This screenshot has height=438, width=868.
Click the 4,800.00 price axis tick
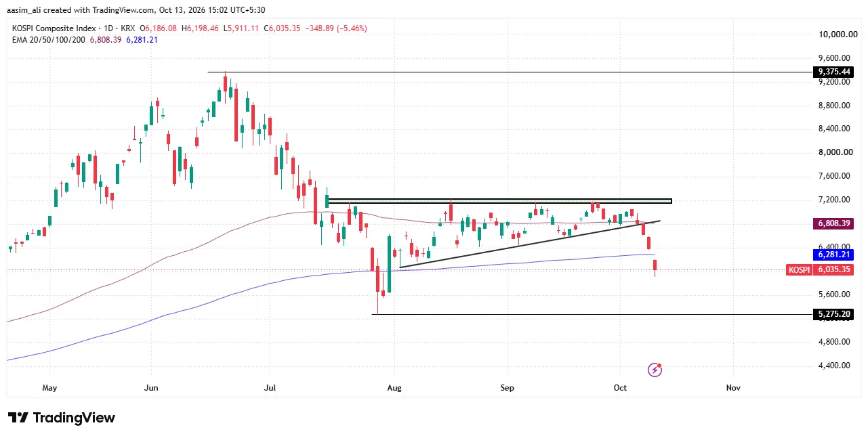pos(834,342)
